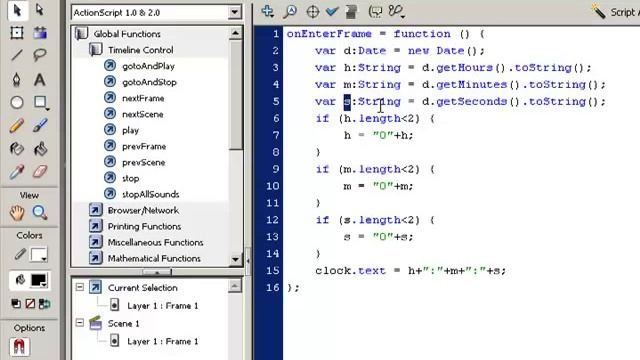This screenshot has width=640, height=360.
Task: Click line 2 'var d:Date = new Date();'
Action: [x=400, y=51]
